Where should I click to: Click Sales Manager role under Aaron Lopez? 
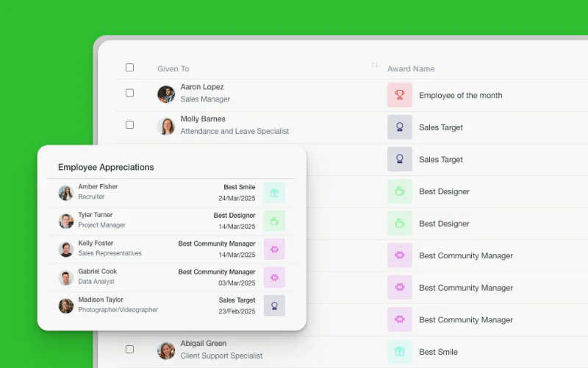click(205, 99)
